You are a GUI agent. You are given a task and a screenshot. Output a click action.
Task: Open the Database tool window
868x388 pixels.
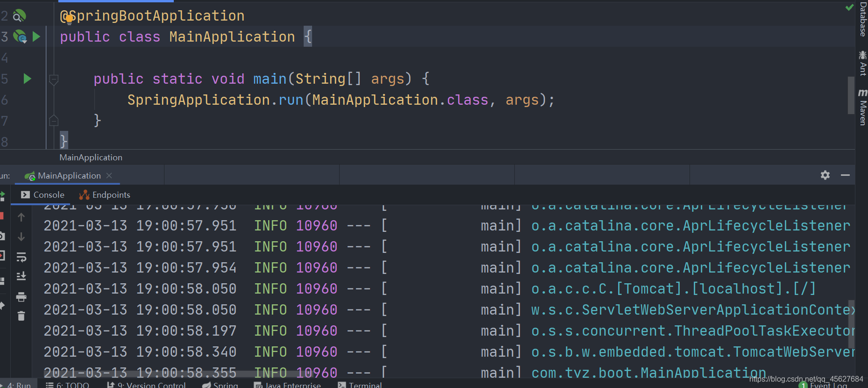coord(862,20)
